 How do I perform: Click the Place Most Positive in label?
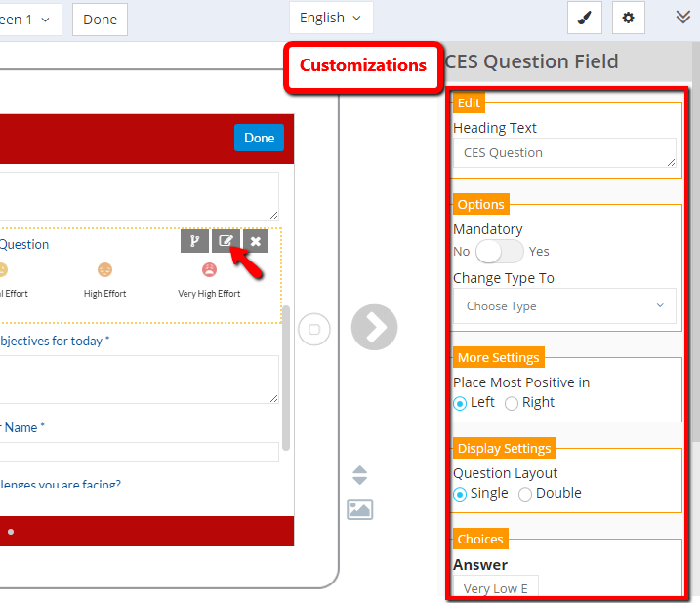point(521,382)
